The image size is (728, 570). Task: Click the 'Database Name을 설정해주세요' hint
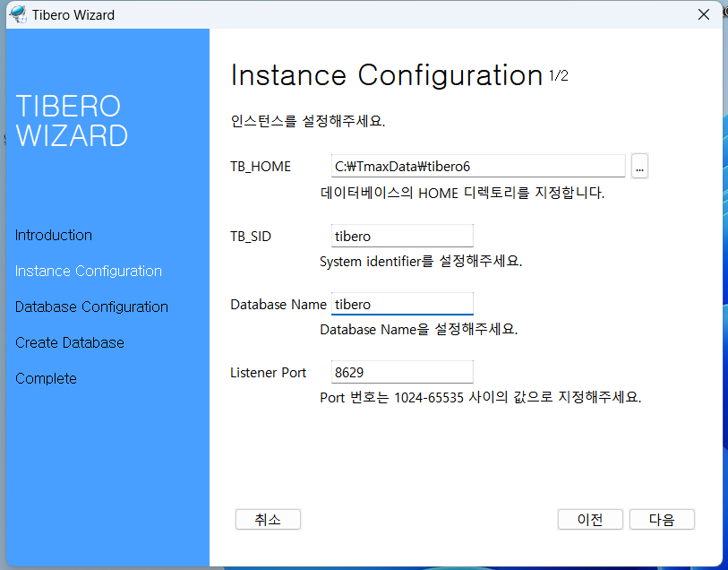(x=419, y=330)
